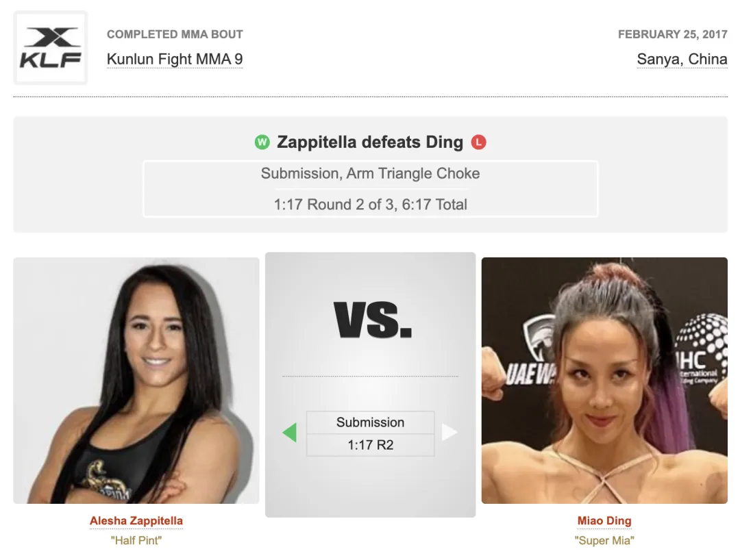
Task: Click the red L loser badge
Action: 478,142
